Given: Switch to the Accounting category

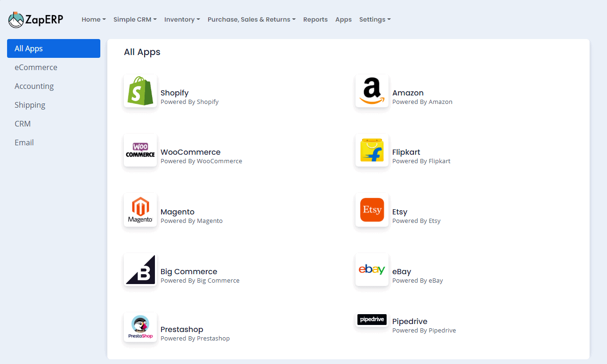Looking at the screenshot, I should point(54,86).
